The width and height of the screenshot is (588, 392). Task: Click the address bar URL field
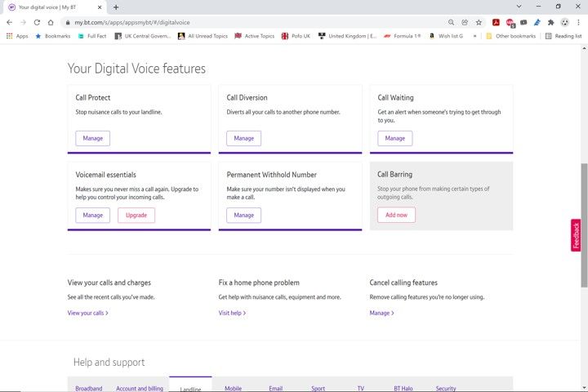[245, 23]
